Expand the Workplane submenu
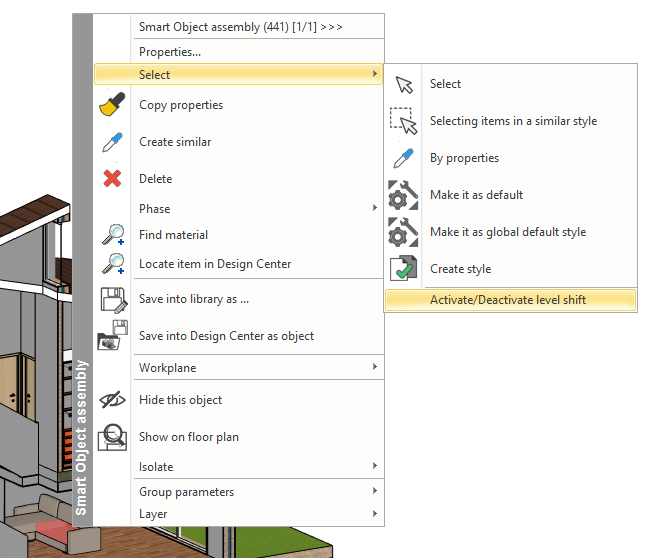Viewport: 649px width, 558px height. (375, 368)
